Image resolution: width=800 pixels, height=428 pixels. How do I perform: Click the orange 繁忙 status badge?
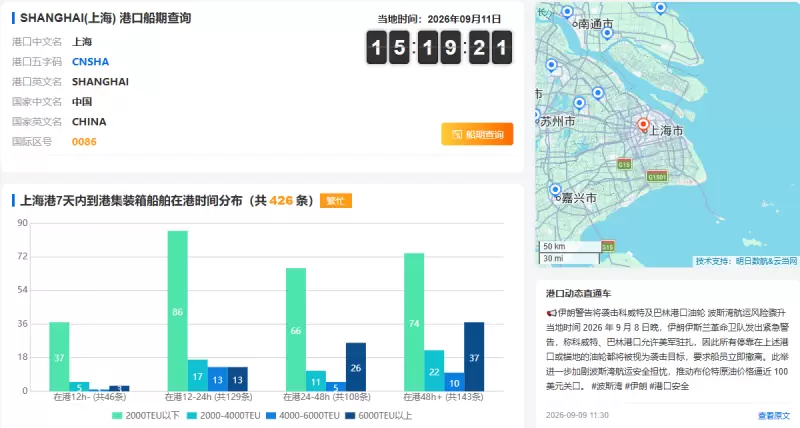(x=336, y=200)
